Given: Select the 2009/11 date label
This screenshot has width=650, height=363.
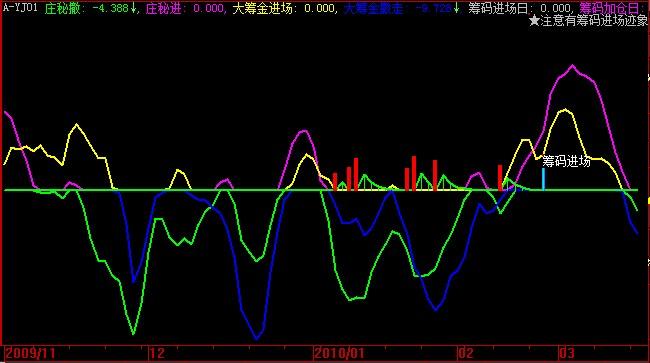Looking at the screenshot, I should 30,353.
